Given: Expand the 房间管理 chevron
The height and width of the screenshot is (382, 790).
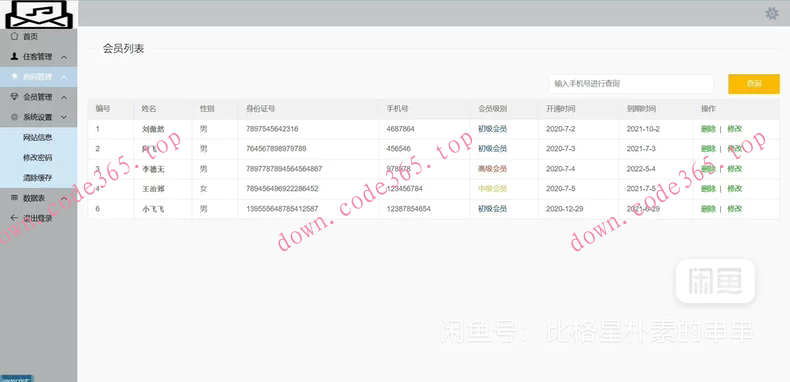Looking at the screenshot, I should pos(64,77).
